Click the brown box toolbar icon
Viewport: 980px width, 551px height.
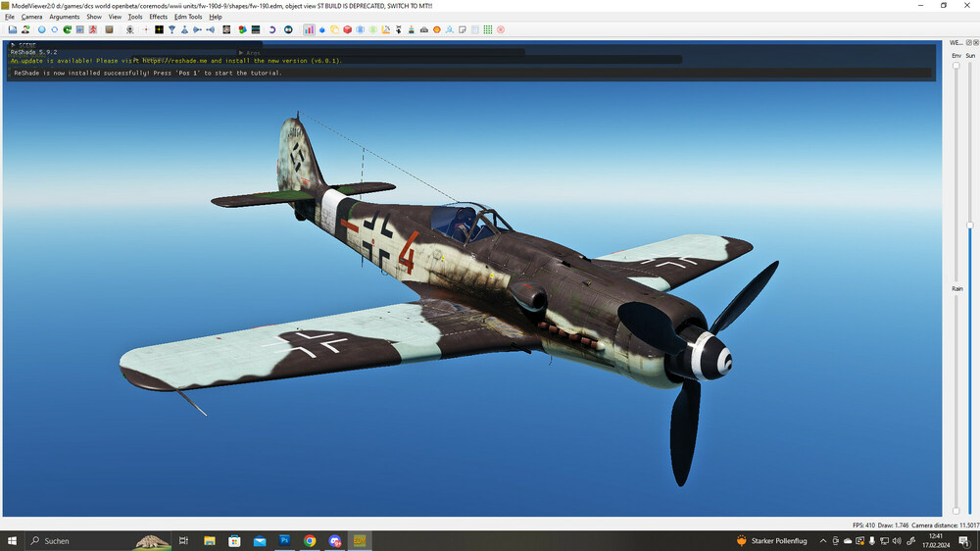click(110, 29)
